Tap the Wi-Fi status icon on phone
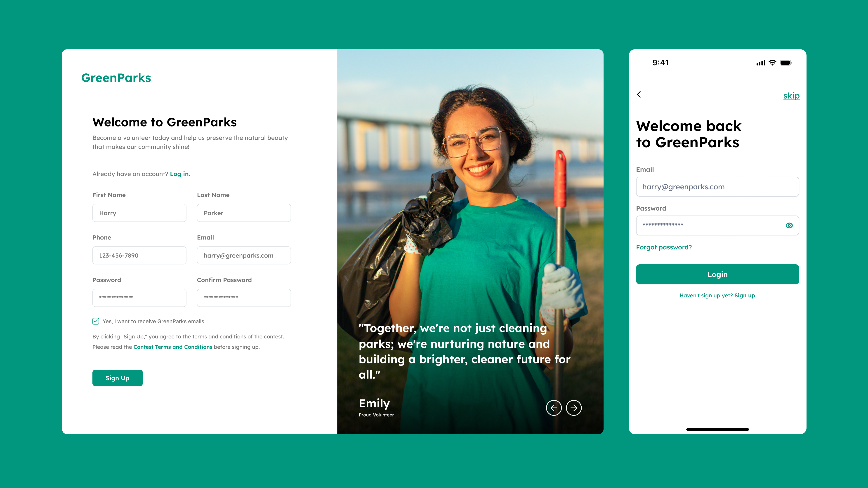The width and height of the screenshot is (868, 488). [772, 63]
